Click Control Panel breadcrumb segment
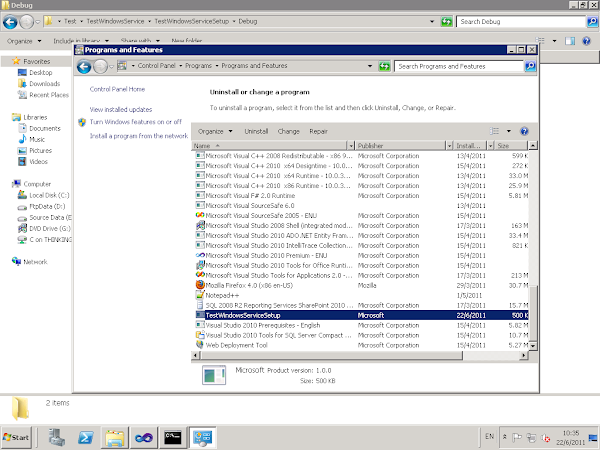This screenshot has width=600, height=450. pos(156,66)
